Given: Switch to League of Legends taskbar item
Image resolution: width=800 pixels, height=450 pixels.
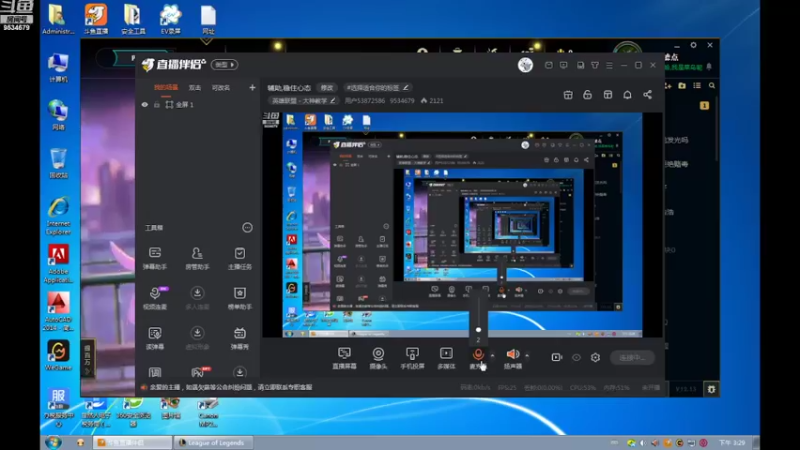Looking at the screenshot, I should click(x=212, y=443).
